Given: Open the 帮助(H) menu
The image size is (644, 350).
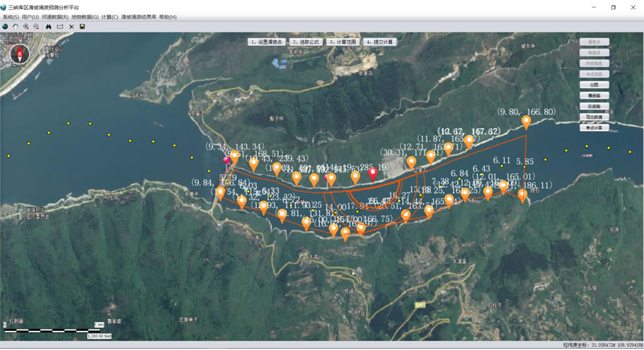Looking at the screenshot, I should (x=168, y=17).
